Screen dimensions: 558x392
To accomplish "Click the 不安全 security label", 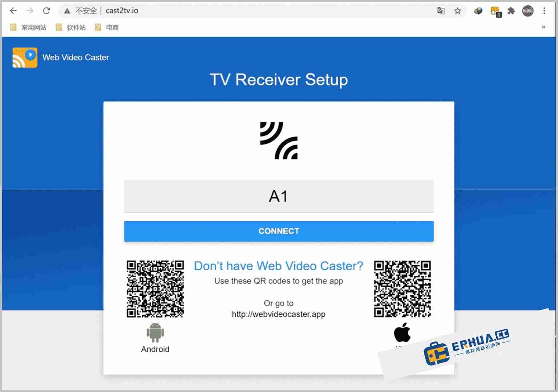I will pos(86,11).
